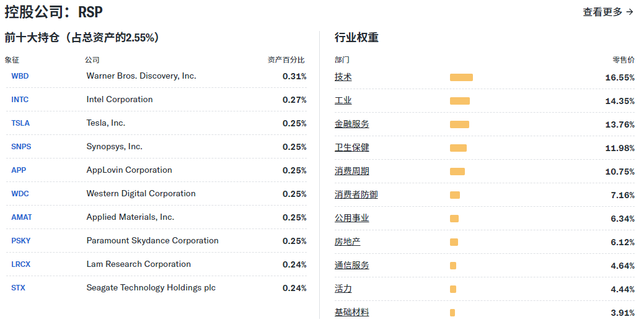
Task: Select the 卫生保健 sector link
Action: [x=351, y=147]
